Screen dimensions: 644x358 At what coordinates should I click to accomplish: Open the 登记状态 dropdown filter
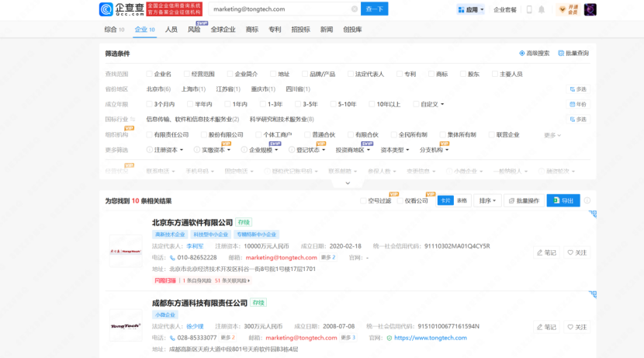(x=311, y=150)
